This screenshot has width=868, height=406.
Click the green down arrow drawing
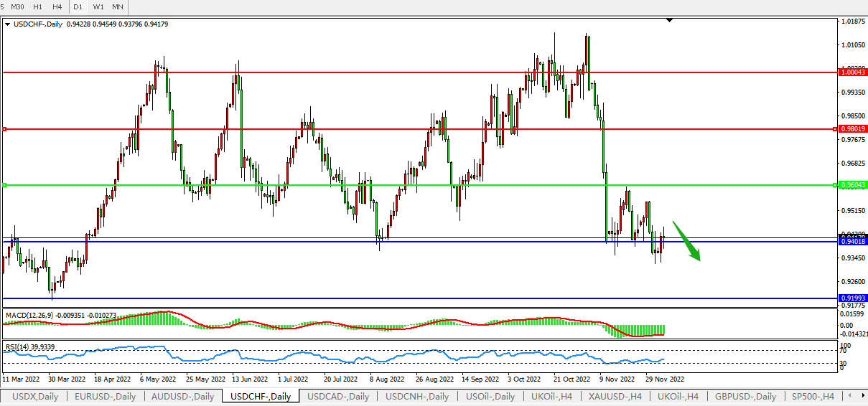687,243
